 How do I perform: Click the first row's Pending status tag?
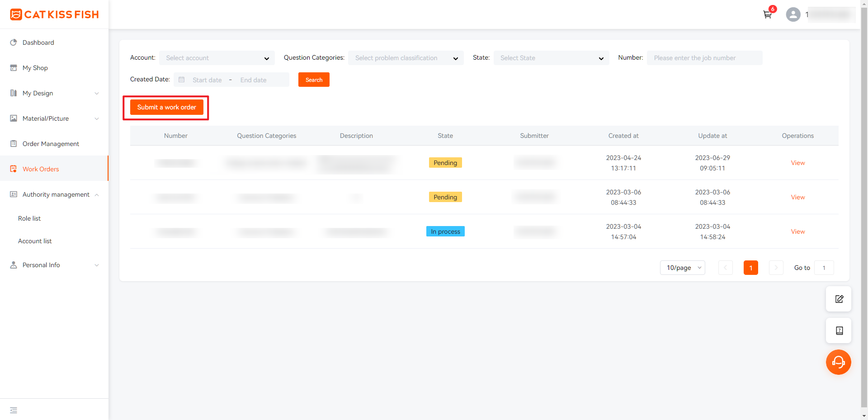[445, 163]
